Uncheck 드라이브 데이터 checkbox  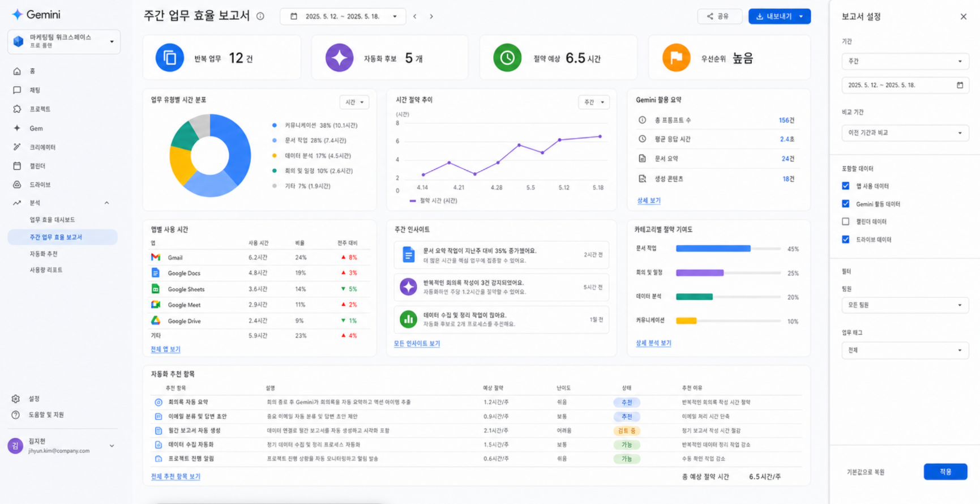(x=846, y=240)
